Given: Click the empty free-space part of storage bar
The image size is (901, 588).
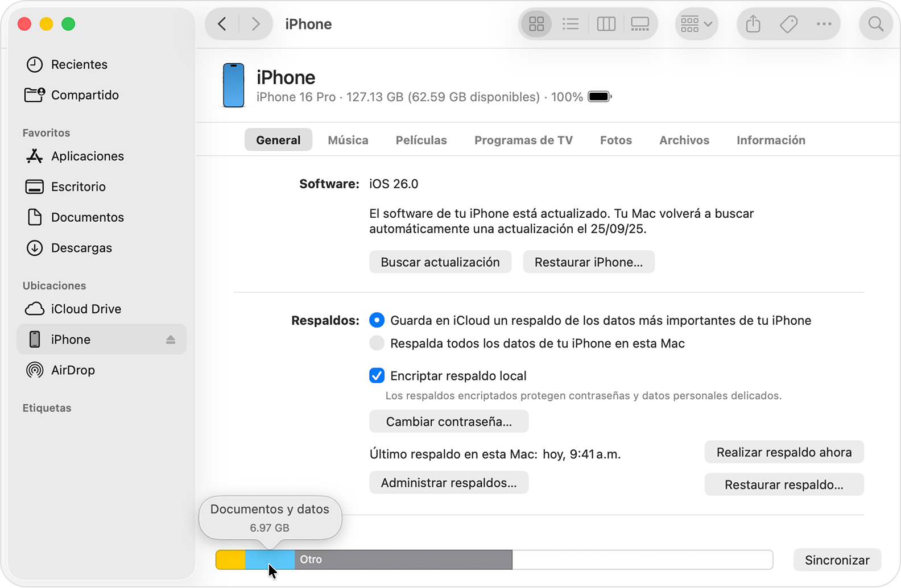Looking at the screenshot, I should [642, 560].
